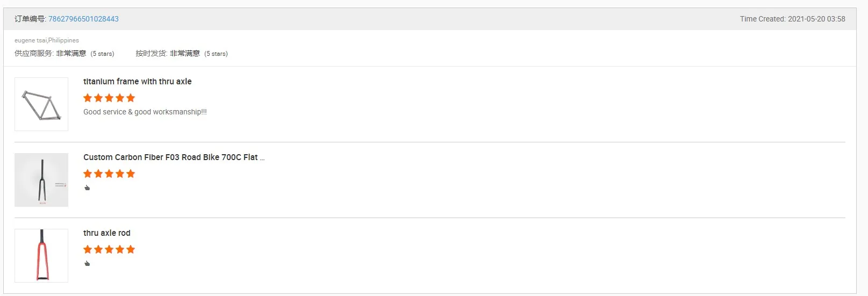868x296 pixels.
Task: Click the titanium frame product thumbnail
Action: coord(41,104)
